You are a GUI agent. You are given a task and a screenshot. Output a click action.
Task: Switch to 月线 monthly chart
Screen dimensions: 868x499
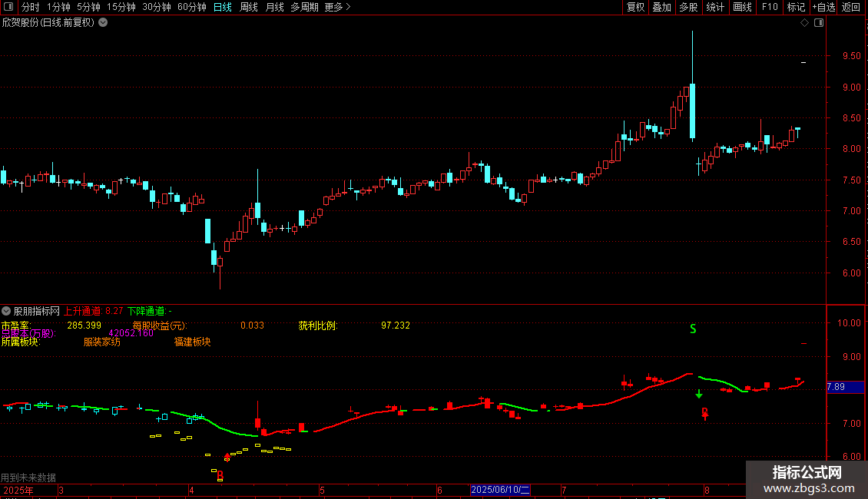pyautogui.click(x=274, y=7)
